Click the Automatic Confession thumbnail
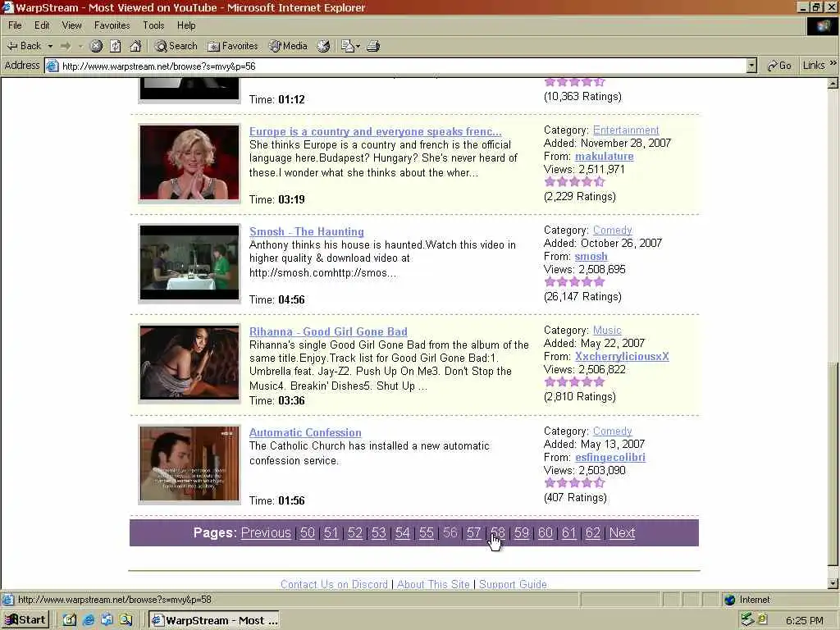Image resolution: width=840 pixels, height=630 pixels. pyautogui.click(x=189, y=463)
